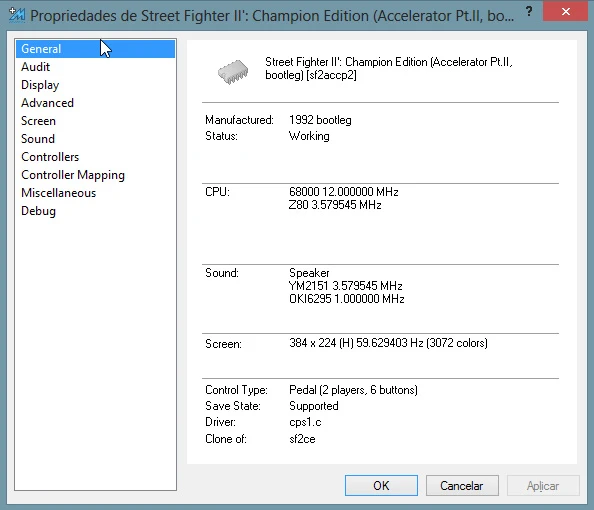Image resolution: width=594 pixels, height=510 pixels.
Task: Click the 'Working' status value
Action: click(x=309, y=136)
